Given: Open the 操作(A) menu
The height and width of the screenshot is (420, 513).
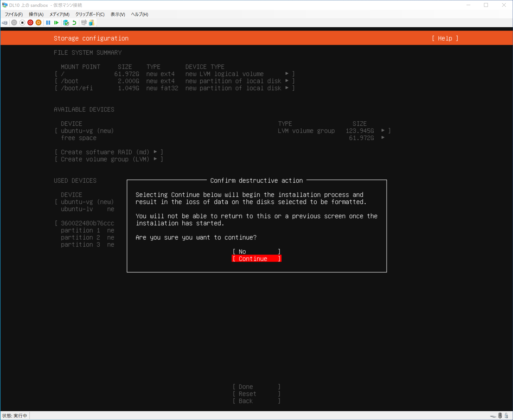Looking at the screenshot, I should tap(36, 14).
